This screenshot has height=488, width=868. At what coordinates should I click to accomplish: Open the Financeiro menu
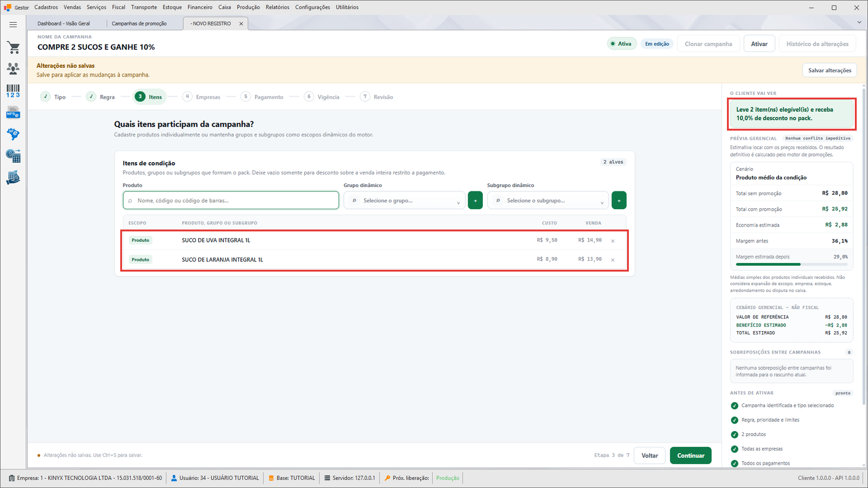(x=200, y=7)
